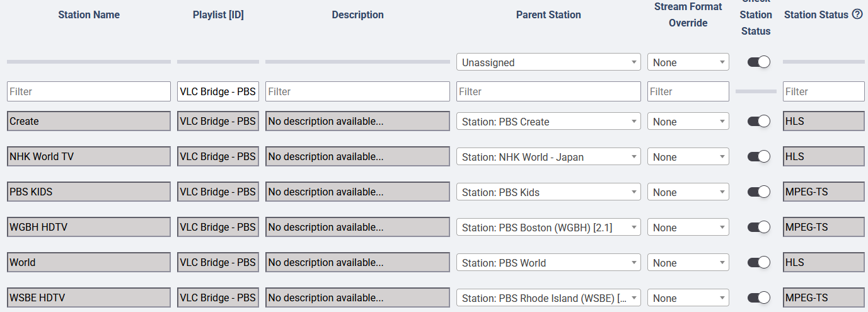
Task: Select the WSBE HDTV station name field
Action: [89, 298]
